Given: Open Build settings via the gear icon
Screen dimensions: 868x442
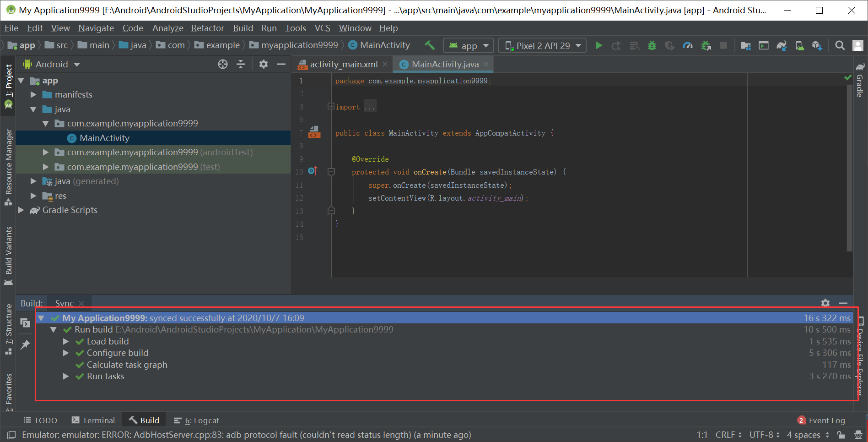Looking at the screenshot, I should tap(825, 303).
